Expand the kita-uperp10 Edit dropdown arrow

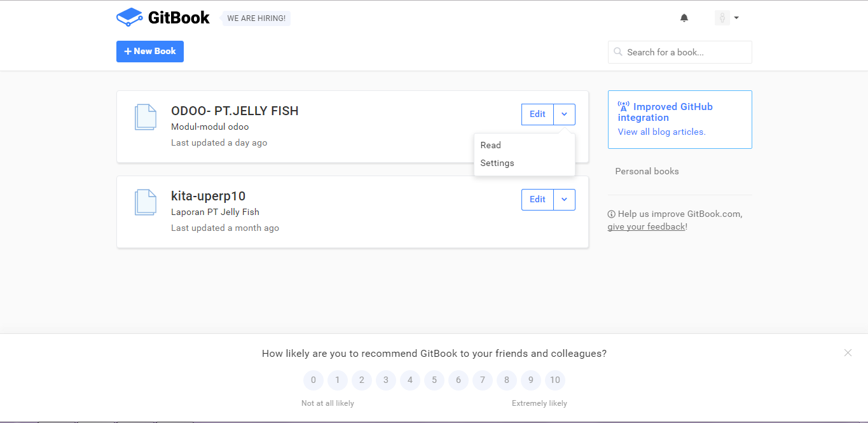564,199
